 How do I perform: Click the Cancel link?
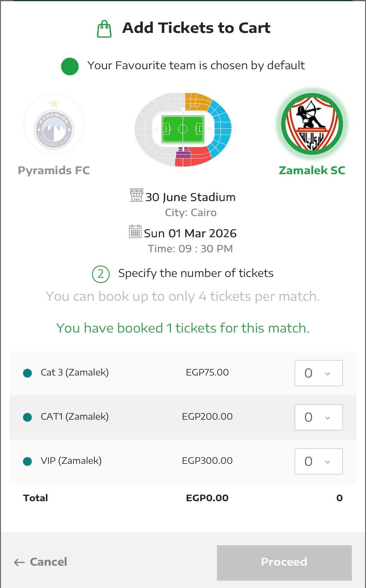click(x=48, y=562)
